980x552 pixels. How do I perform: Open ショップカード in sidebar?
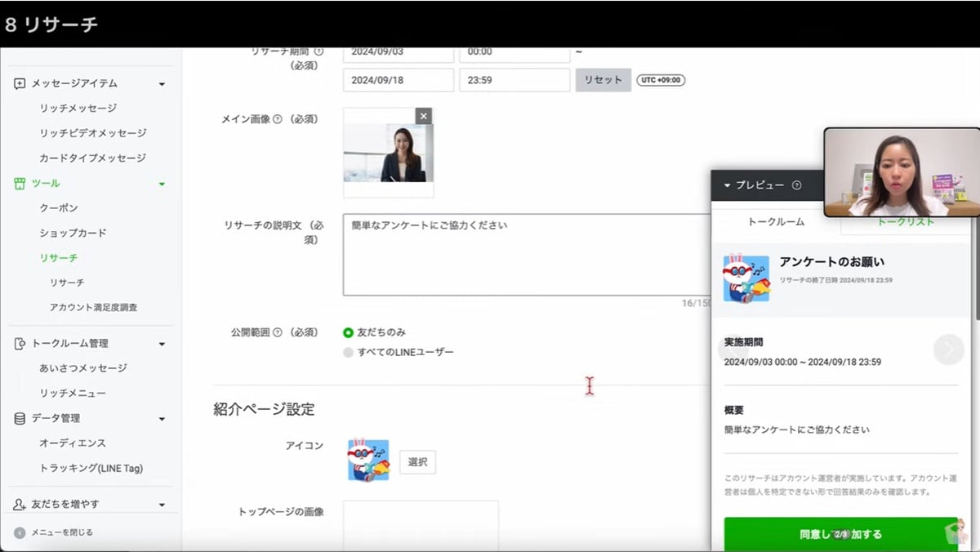point(73,233)
